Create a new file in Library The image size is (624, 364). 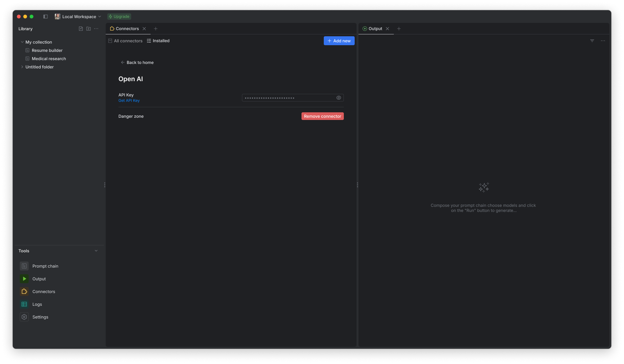(x=81, y=29)
